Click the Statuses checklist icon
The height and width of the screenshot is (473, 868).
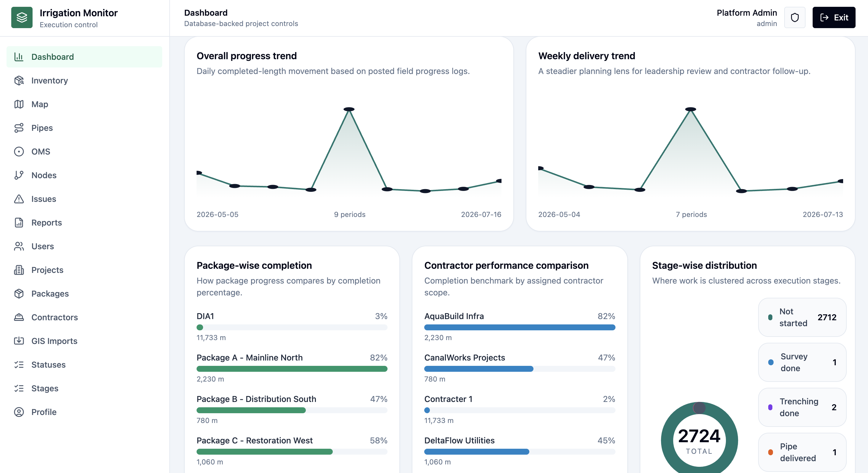pyautogui.click(x=19, y=365)
